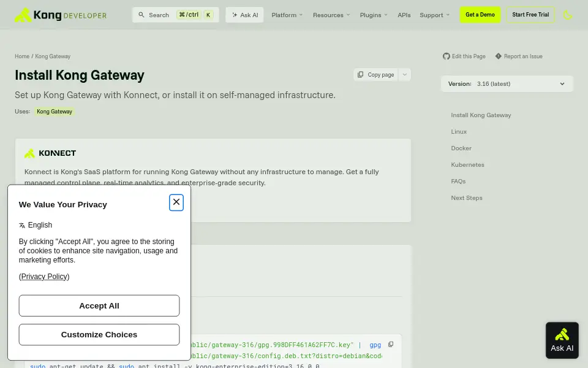Open the Version 3.16 dropdown
The image size is (588, 368).
click(x=507, y=84)
